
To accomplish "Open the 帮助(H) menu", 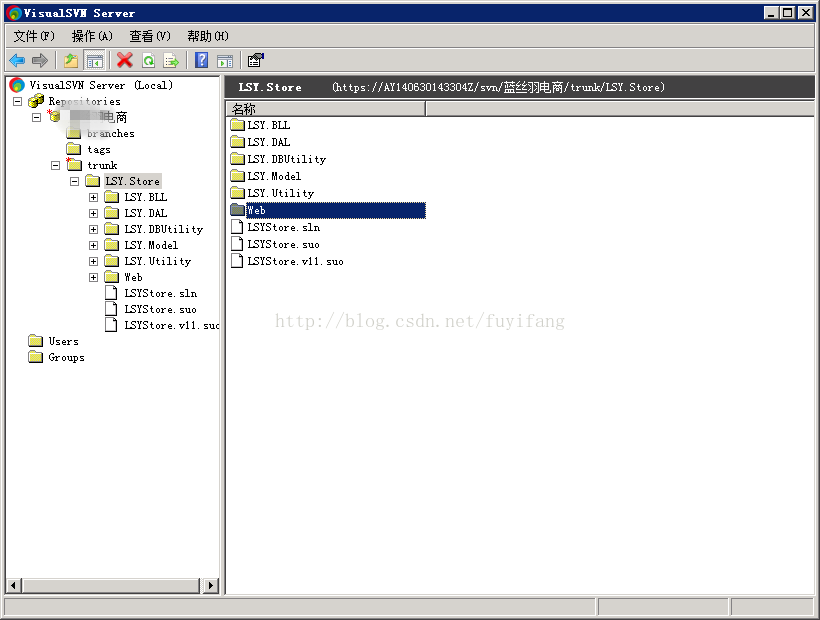I will coord(208,36).
